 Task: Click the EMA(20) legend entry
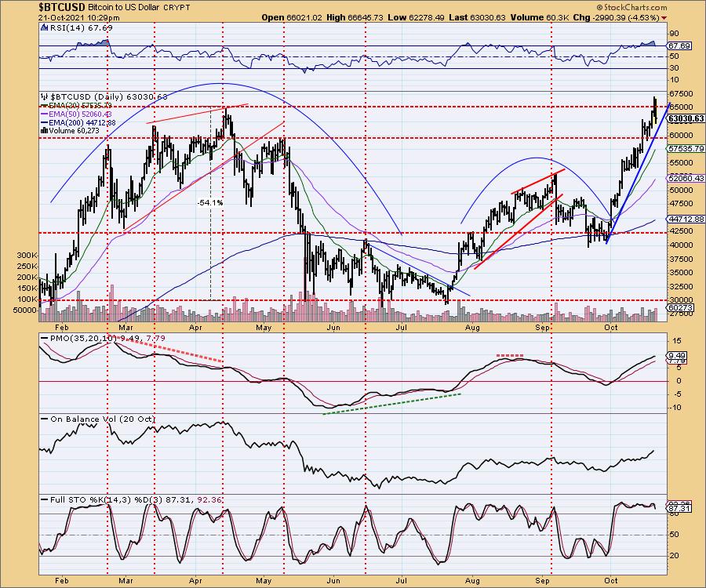[x=77, y=105]
